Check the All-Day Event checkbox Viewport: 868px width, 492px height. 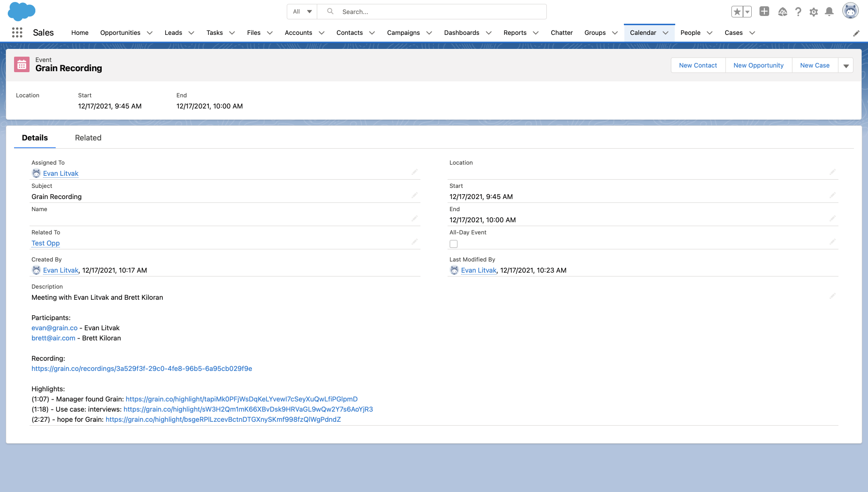pyautogui.click(x=453, y=244)
